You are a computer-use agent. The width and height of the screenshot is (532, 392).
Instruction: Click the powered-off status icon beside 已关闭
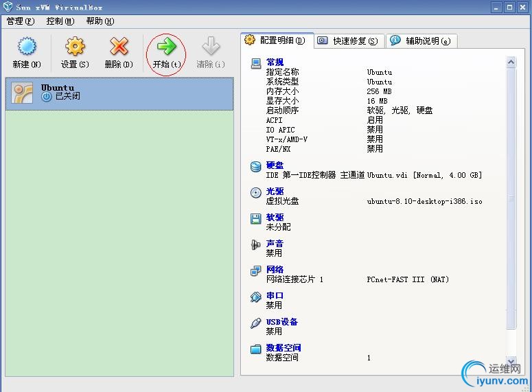pos(47,97)
